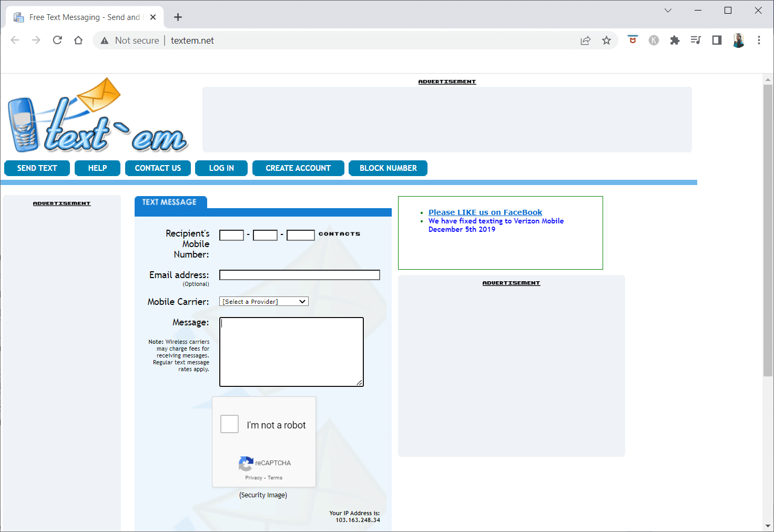
Task: Open the media control playlist icon
Action: [x=696, y=40]
